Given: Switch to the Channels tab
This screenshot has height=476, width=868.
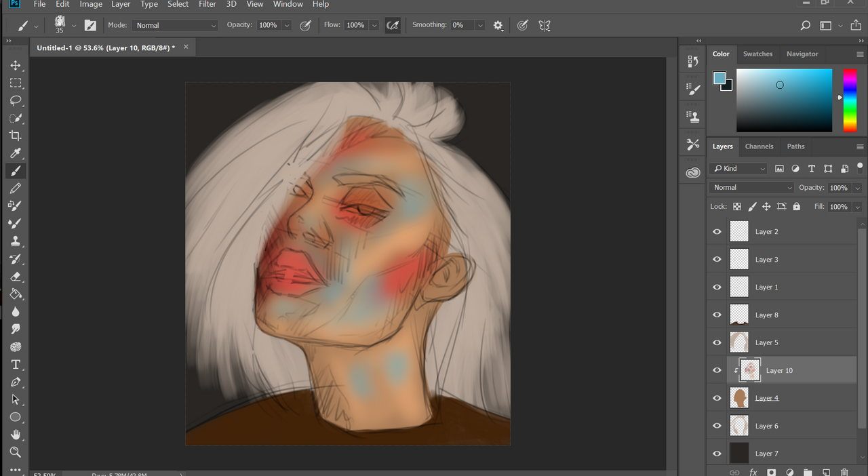Looking at the screenshot, I should tap(759, 146).
